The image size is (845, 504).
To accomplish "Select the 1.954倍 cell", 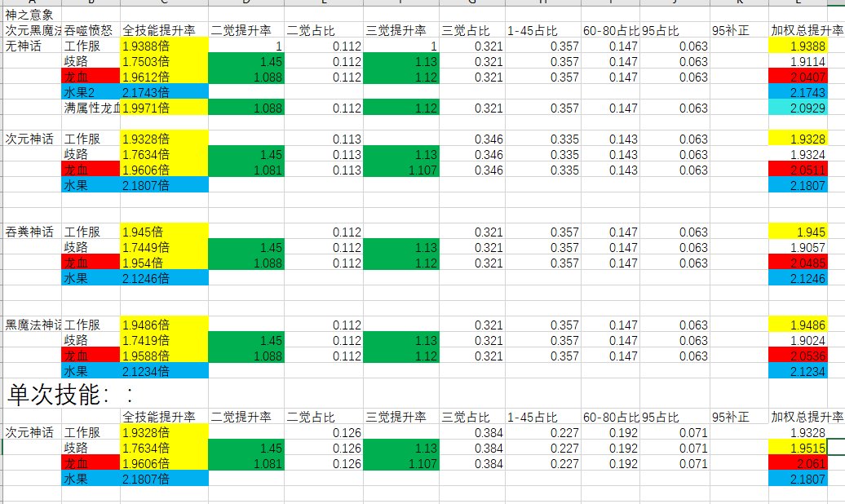I will [164, 263].
